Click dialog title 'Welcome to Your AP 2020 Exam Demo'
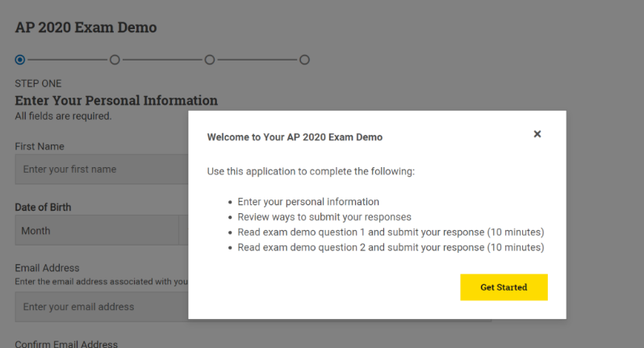644x348 pixels. (x=295, y=137)
